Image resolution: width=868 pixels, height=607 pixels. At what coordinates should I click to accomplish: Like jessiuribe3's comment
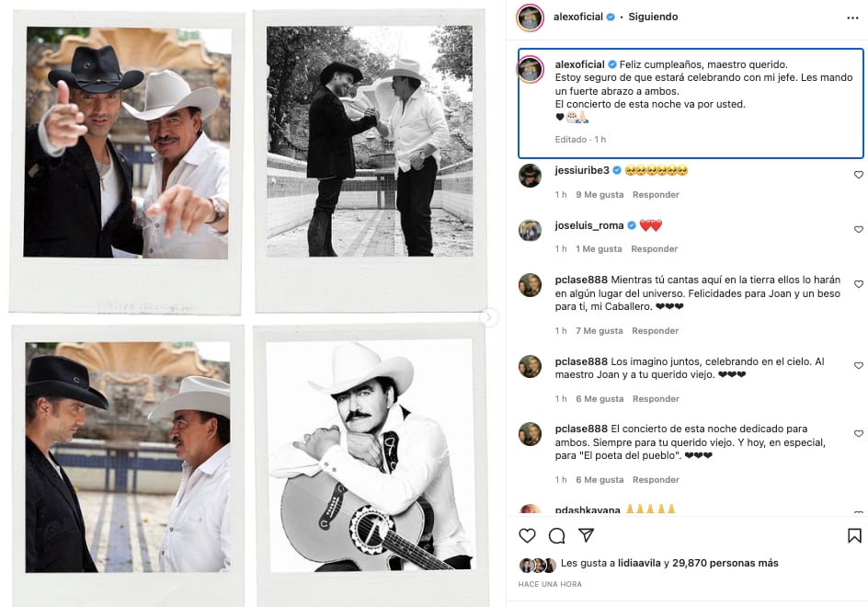tap(859, 175)
